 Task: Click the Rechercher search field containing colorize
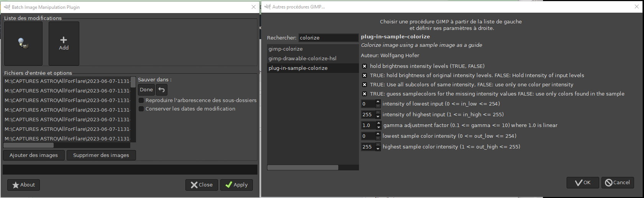(x=328, y=38)
